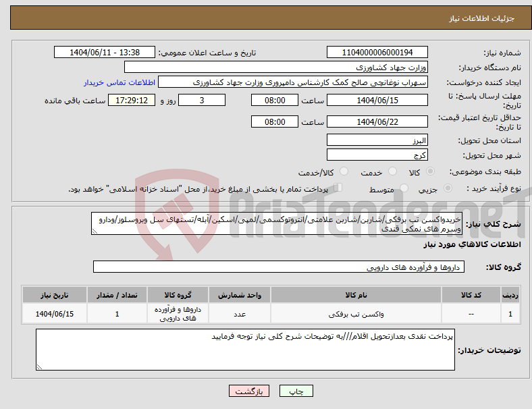Click the نام کالا column header
The image size is (532, 409).
356,295
